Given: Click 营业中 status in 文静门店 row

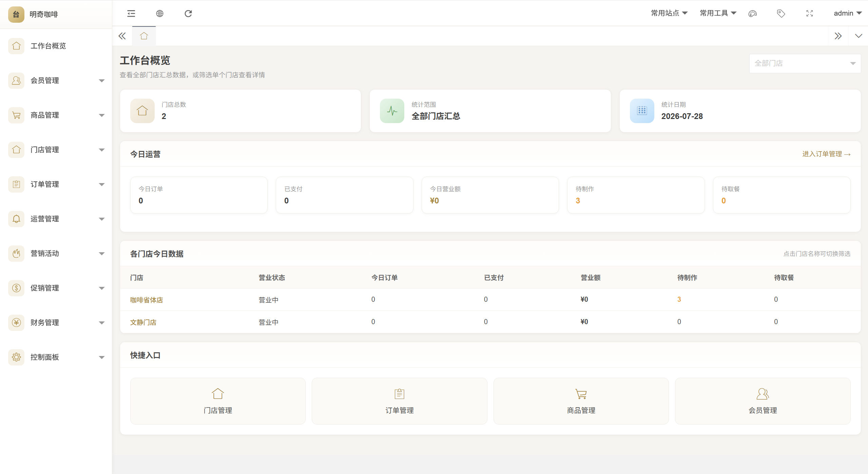Looking at the screenshot, I should tap(268, 322).
